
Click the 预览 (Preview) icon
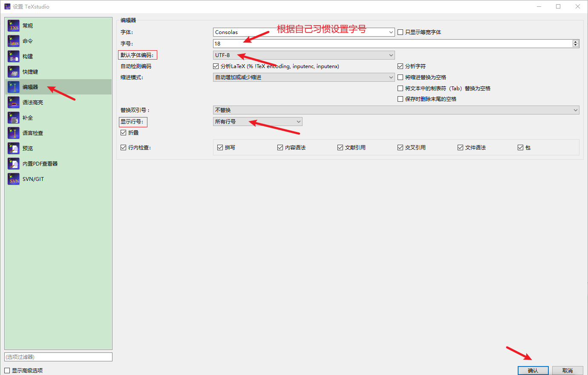coord(14,148)
